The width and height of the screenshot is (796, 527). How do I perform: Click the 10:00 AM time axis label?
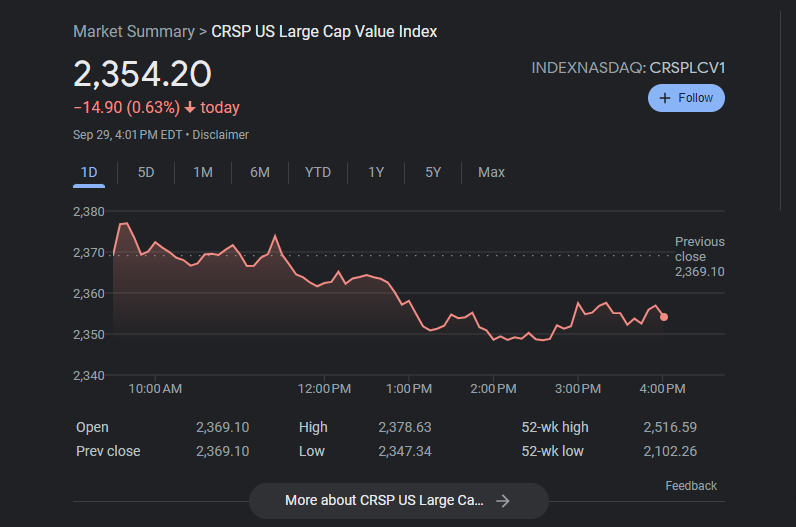pos(155,389)
